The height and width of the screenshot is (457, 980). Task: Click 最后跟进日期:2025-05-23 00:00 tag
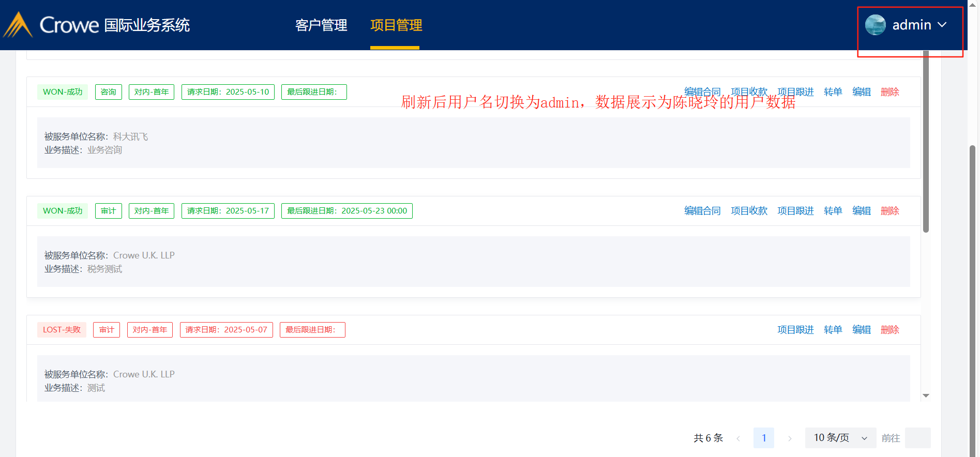point(347,211)
